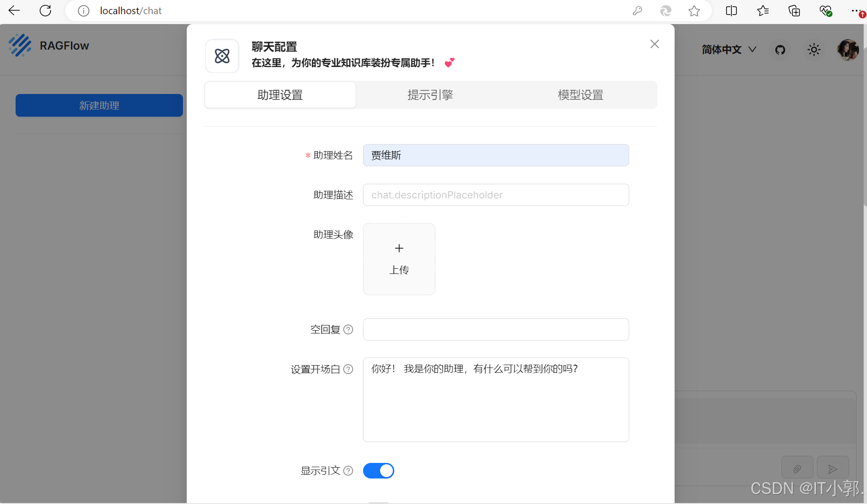Image resolution: width=867 pixels, height=504 pixels.
Task: Open the help tooltip next to 设置开场白
Action: (348, 369)
